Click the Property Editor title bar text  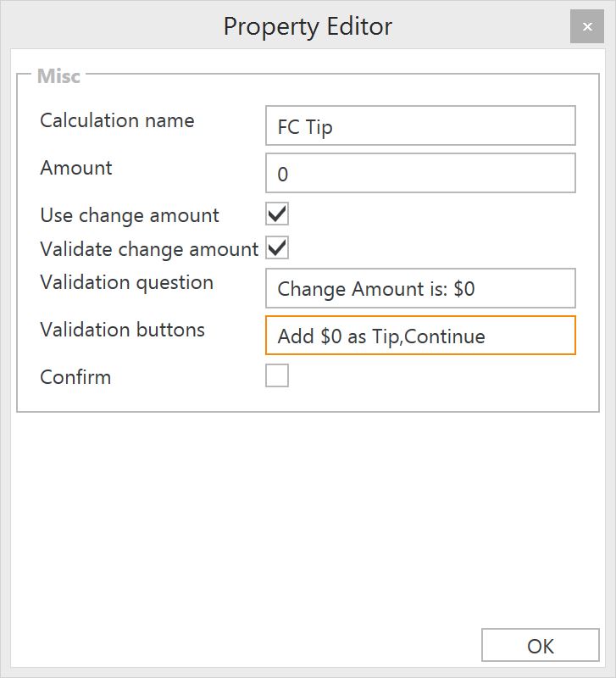click(x=308, y=27)
